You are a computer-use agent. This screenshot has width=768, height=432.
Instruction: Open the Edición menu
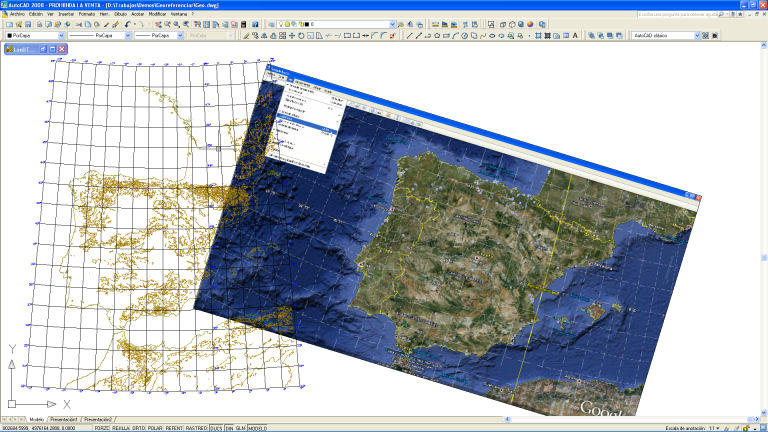pyautogui.click(x=36, y=14)
